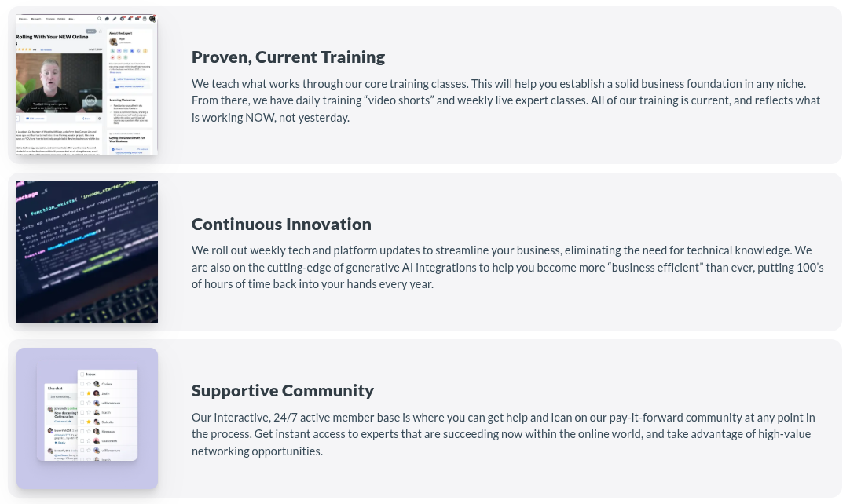
Task: Click the pencil icon in the training screenshot header
Action: (x=115, y=18)
